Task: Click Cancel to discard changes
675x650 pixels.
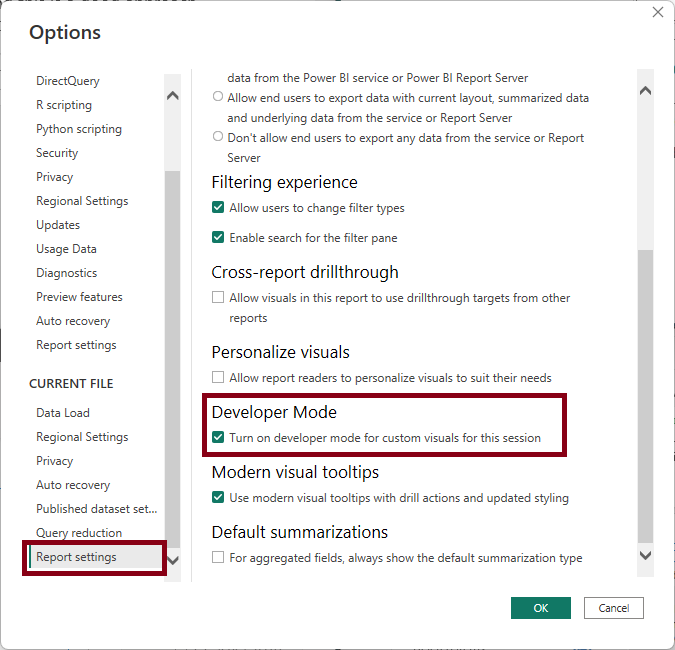Action: (x=613, y=608)
